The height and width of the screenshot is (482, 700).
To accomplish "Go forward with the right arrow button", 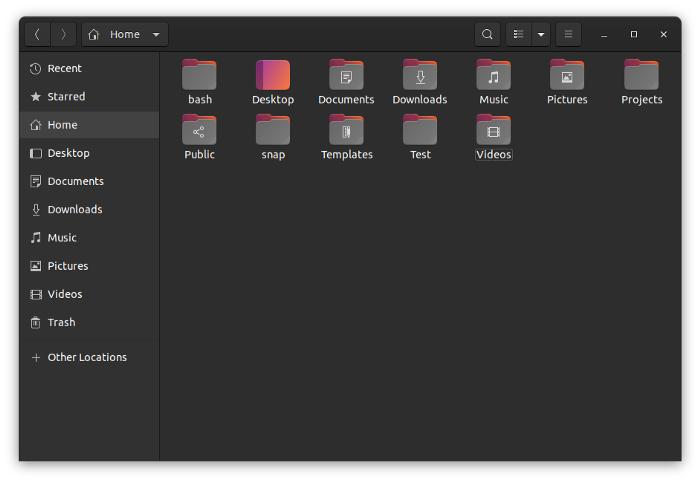I will [x=63, y=34].
